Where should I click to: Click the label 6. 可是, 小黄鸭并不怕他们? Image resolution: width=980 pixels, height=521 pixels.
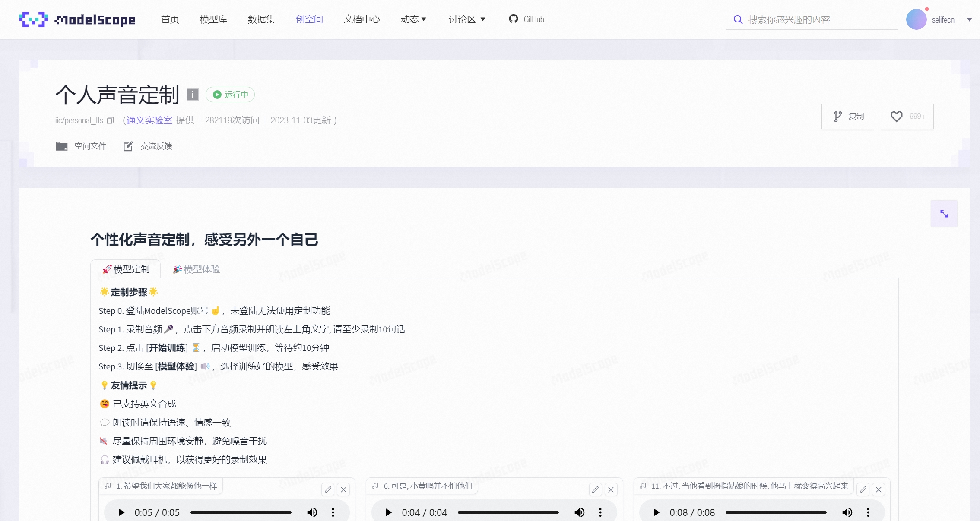coord(428,486)
